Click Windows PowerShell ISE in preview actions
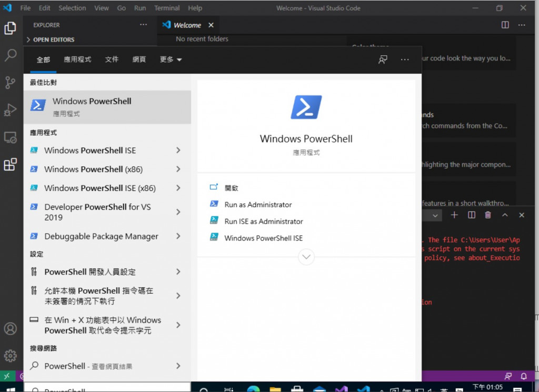This screenshot has height=392, width=539. coord(264,238)
